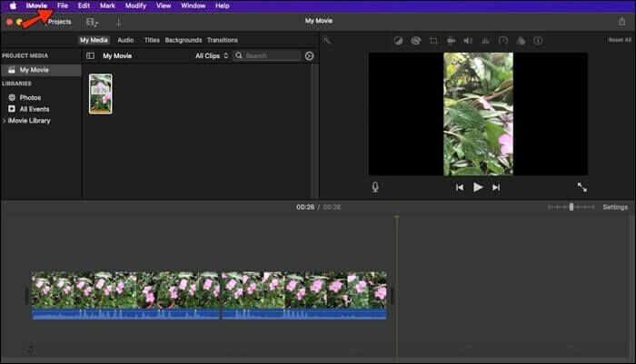This screenshot has height=364, width=636.
Task: Click the first clip's audio waveform
Action: [x=125, y=314]
